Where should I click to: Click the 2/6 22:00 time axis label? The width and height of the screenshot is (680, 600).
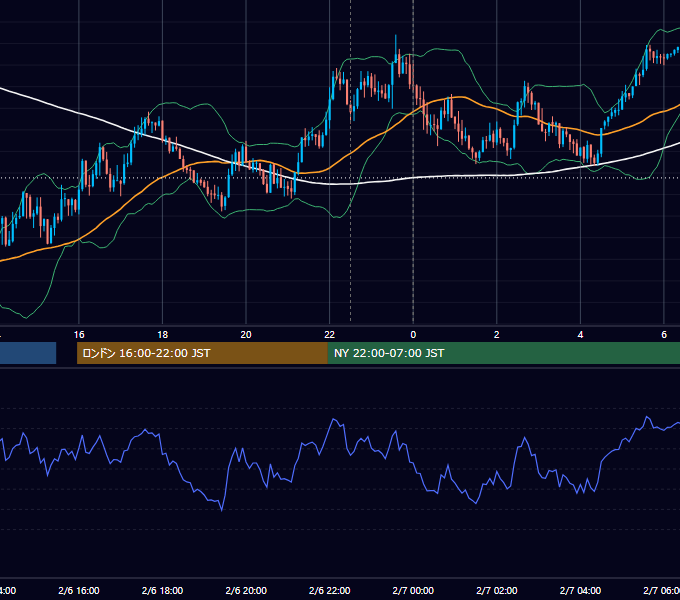[x=330, y=590]
